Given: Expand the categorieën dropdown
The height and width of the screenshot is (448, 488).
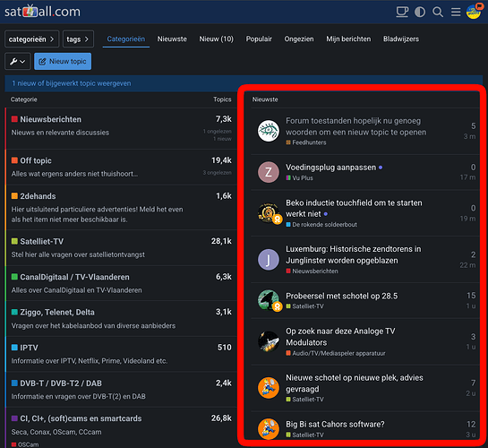Looking at the screenshot, I should 31,39.
